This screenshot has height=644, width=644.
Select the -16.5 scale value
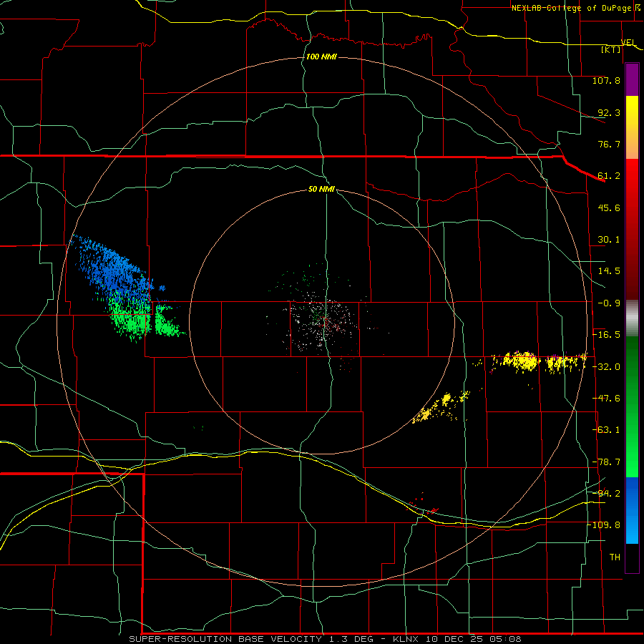[606, 335]
